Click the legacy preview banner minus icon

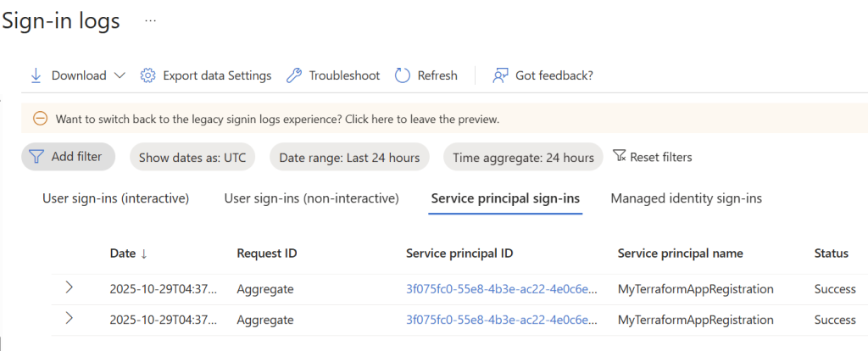(x=40, y=119)
